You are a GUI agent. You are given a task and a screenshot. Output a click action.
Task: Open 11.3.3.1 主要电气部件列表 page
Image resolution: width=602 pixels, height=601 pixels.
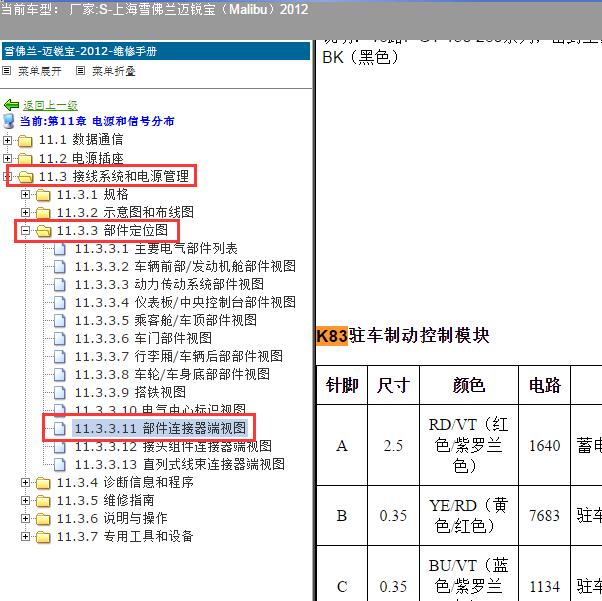click(156, 248)
